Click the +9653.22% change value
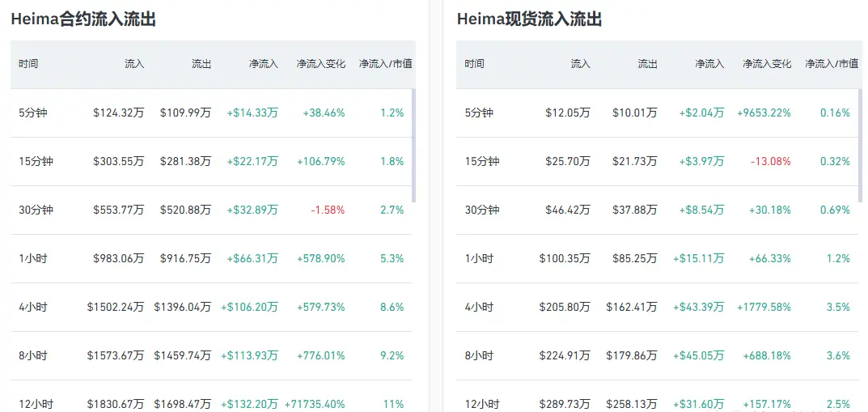This screenshot has width=868, height=412. tap(764, 113)
